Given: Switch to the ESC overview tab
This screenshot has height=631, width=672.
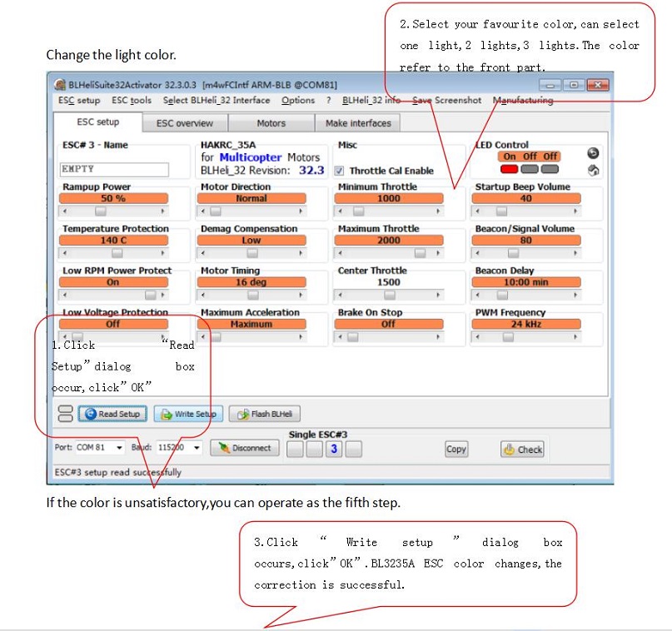Looking at the screenshot, I should [x=185, y=123].
